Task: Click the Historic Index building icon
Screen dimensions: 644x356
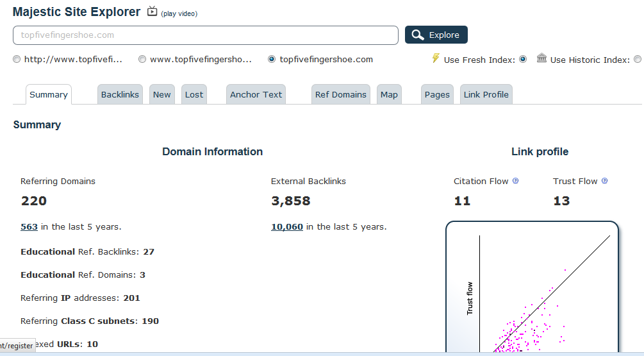Action: pyautogui.click(x=541, y=58)
